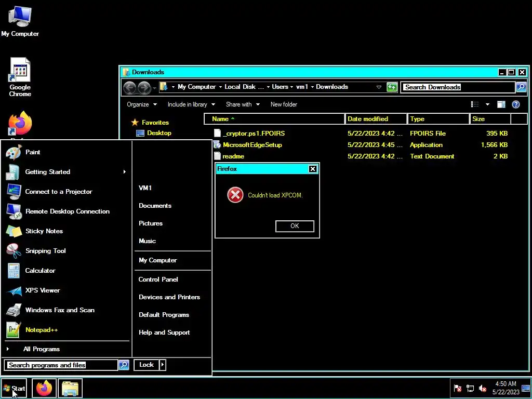Screen dimensions: 532x399
Task: Open address bar history dropdown
Action: pos(379,87)
